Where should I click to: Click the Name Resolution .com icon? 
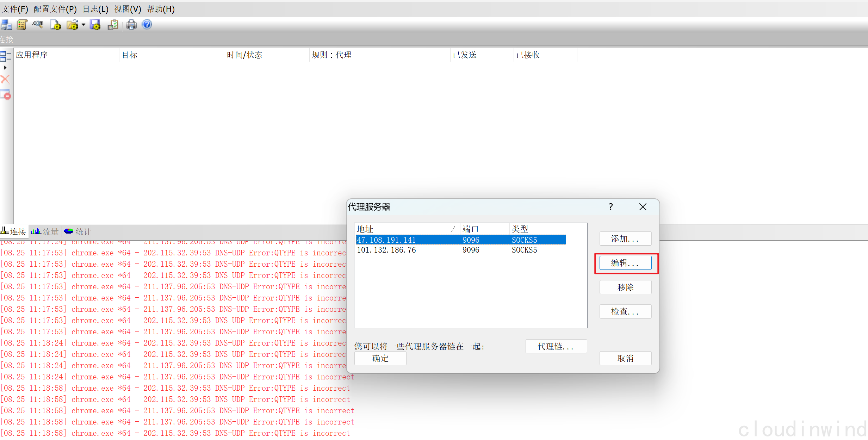tap(38, 25)
